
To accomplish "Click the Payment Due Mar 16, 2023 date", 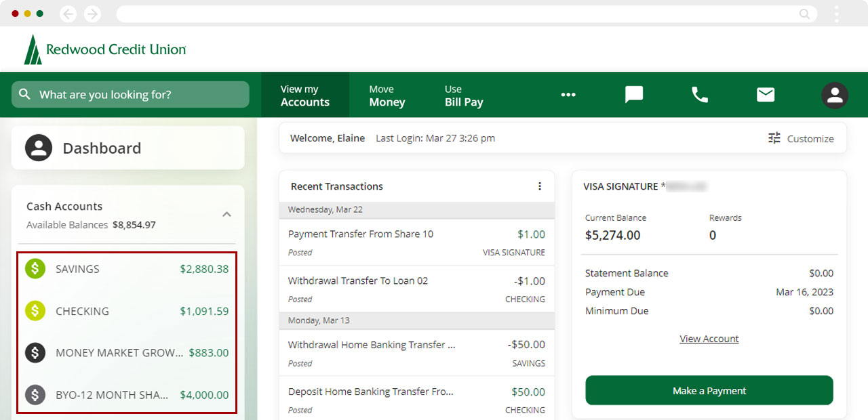I will pos(804,292).
